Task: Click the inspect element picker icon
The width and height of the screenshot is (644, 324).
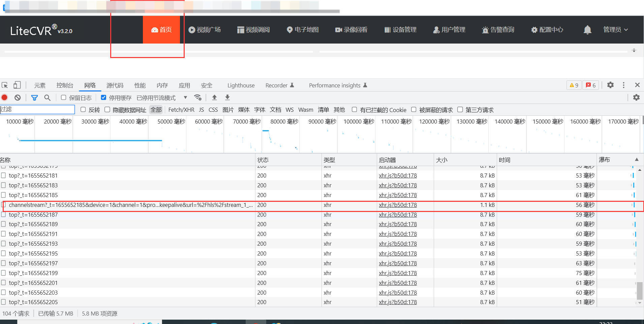Action: pyautogui.click(x=5, y=85)
